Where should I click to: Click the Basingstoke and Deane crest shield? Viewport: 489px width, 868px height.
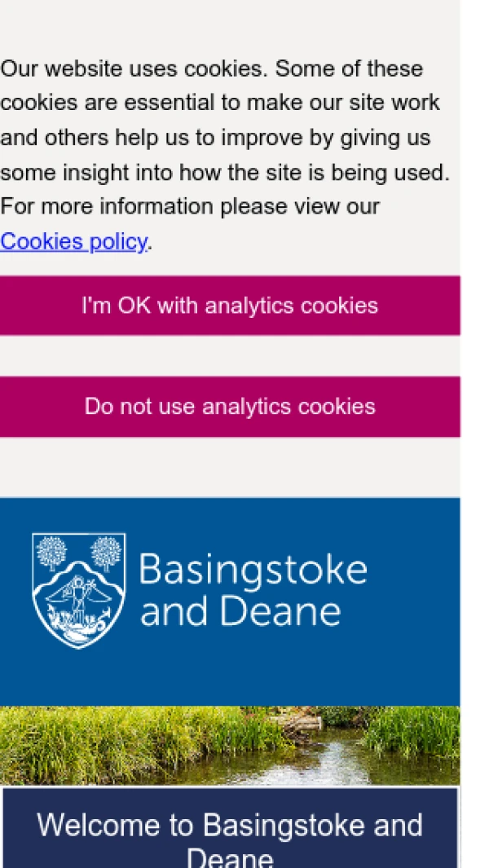pos(78,590)
